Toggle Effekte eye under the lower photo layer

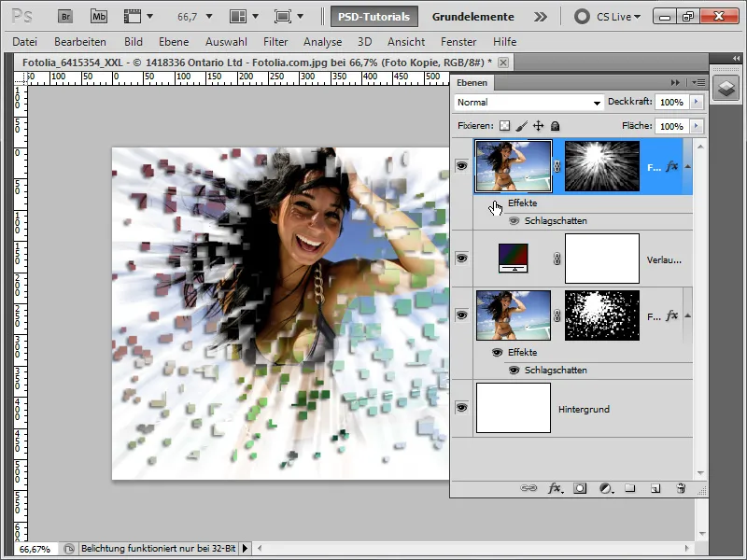point(497,353)
